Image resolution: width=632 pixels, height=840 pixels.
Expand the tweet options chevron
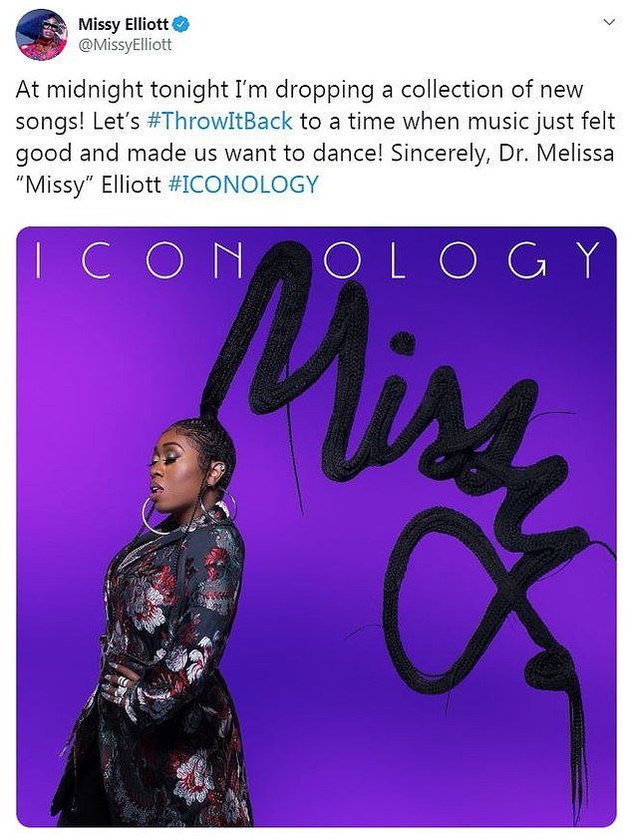[609, 22]
